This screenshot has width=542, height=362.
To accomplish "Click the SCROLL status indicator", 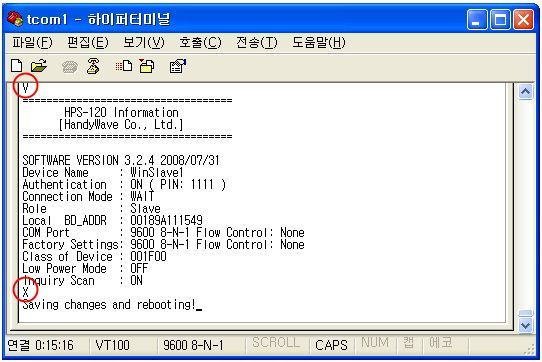I will click(x=276, y=342).
